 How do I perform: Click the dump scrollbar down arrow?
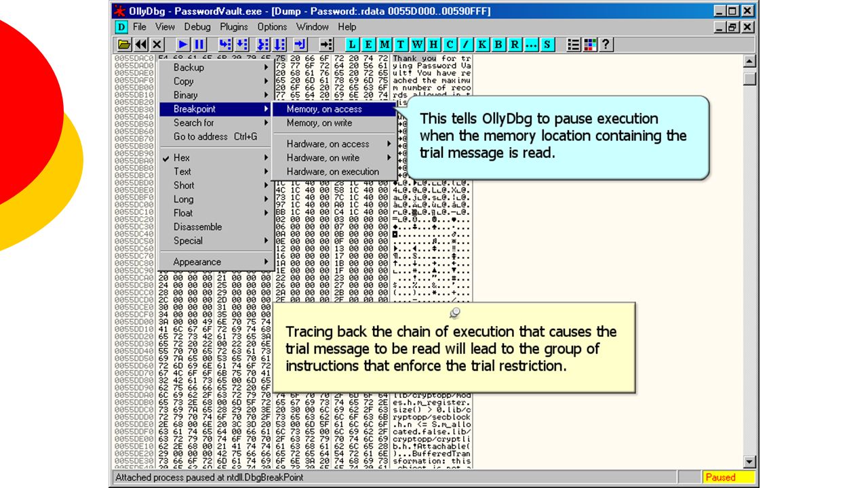click(749, 462)
